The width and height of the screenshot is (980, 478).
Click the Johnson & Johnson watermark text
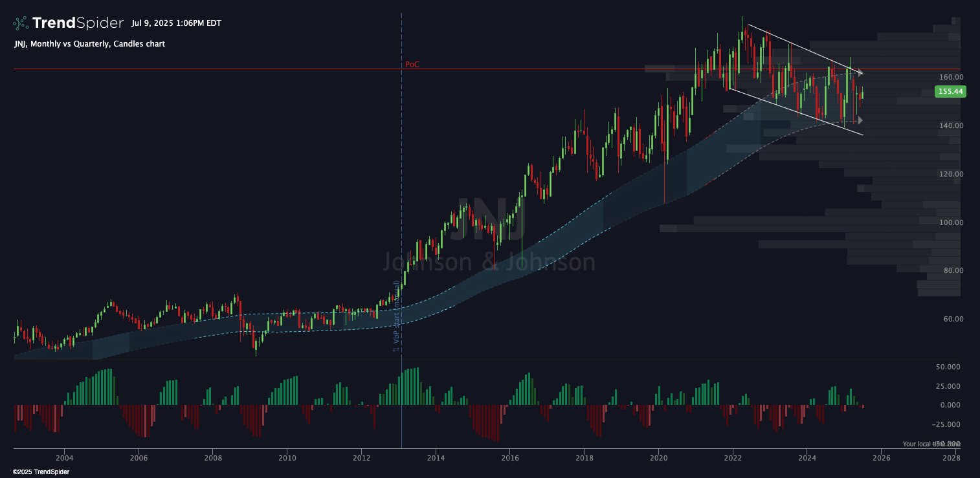[489, 262]
